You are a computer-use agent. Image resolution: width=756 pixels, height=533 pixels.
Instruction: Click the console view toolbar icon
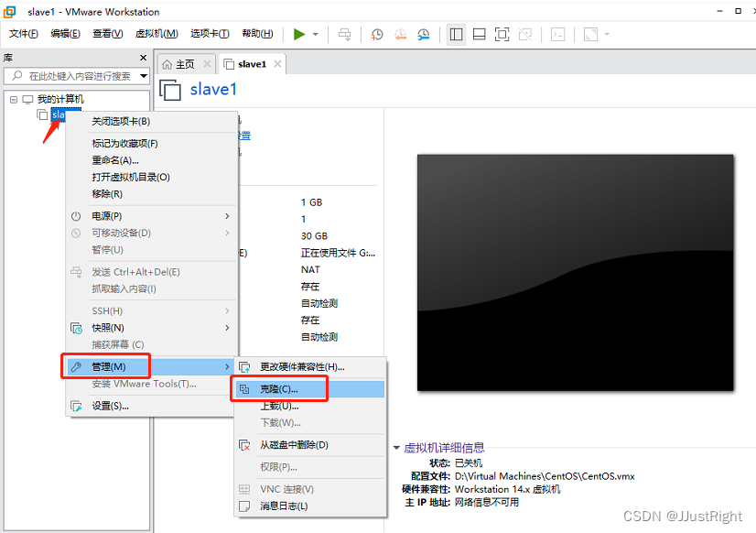557,34
